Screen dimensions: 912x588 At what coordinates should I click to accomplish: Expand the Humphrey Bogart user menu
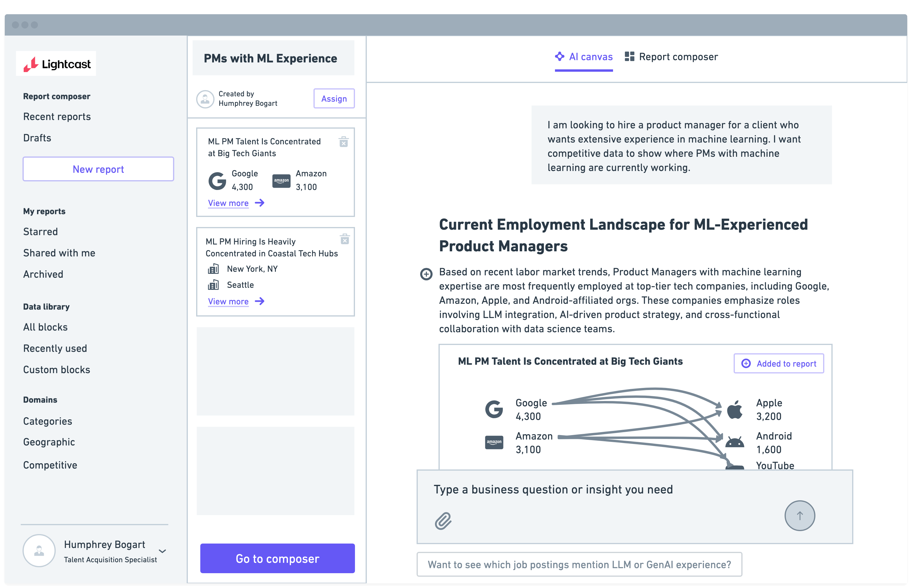162,551
